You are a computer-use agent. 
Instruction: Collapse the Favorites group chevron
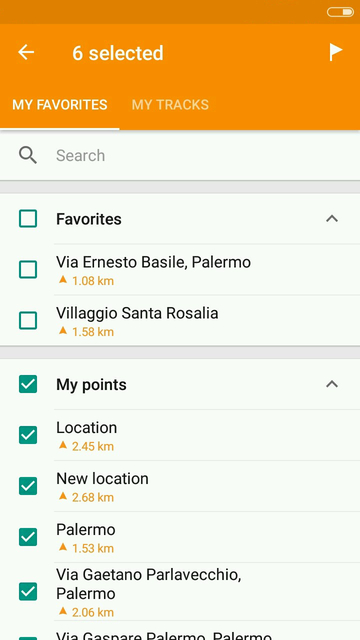pyautogui.click(x=332, y=219)
